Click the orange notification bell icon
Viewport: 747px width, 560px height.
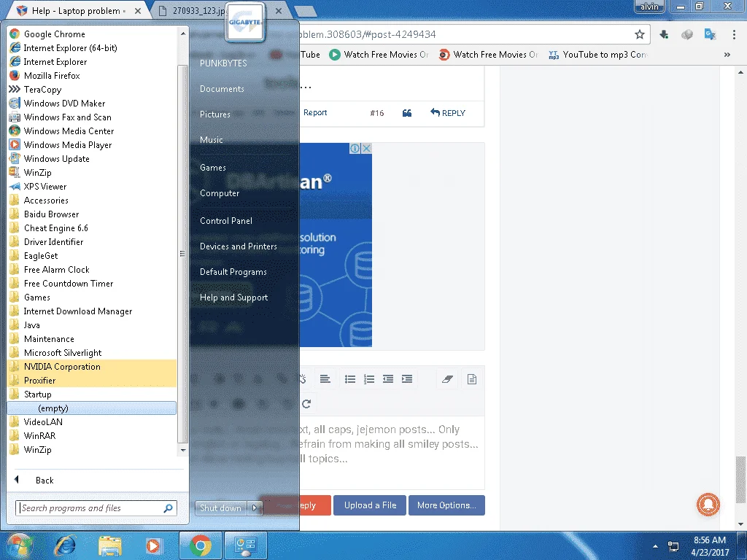(x=708, y=505)
